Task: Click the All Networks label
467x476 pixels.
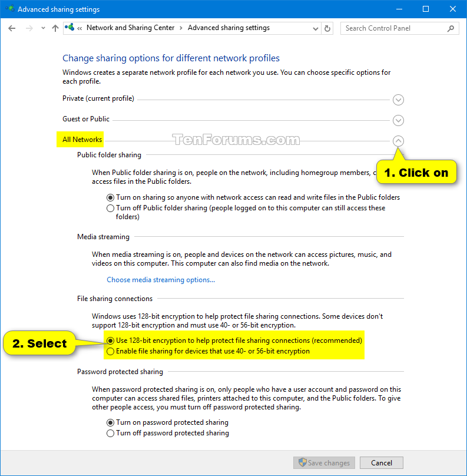Action: pyautogui.click(x=82, y=140)
